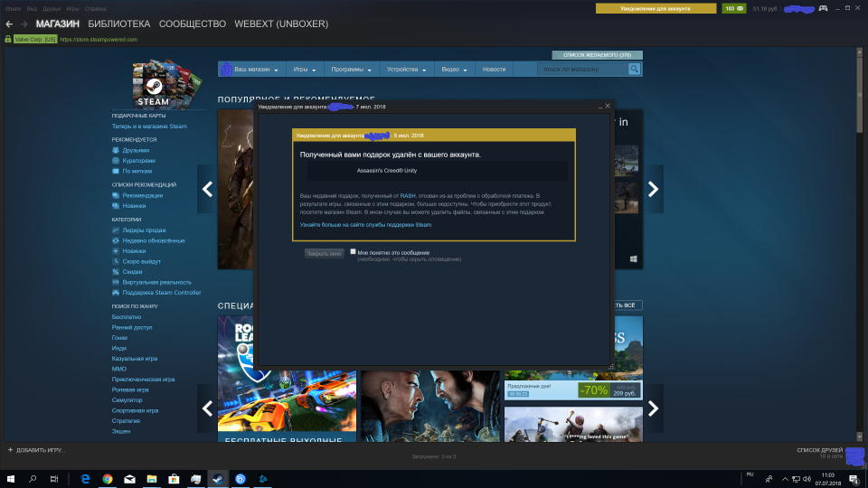Viewport: 868px width, 488px height.
Task: Switch to 'СООБЩЕСТВО' tab
Action: tap(192, 23)
